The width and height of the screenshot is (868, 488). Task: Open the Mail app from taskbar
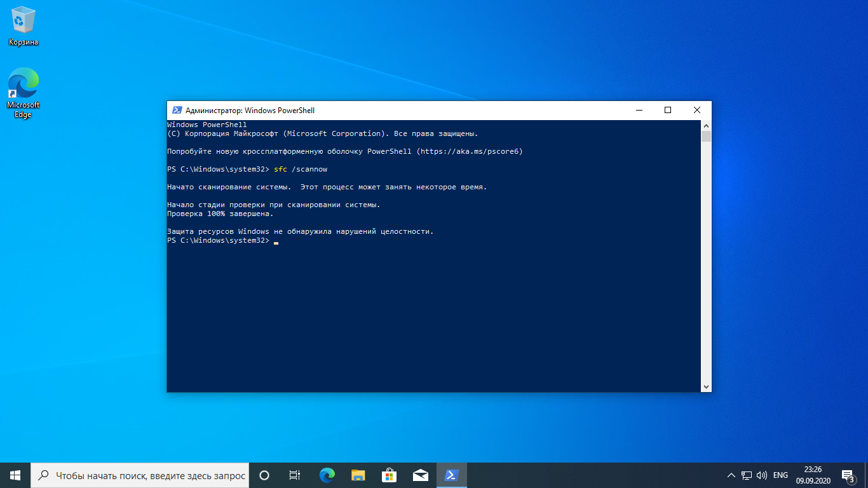[420, 475]
